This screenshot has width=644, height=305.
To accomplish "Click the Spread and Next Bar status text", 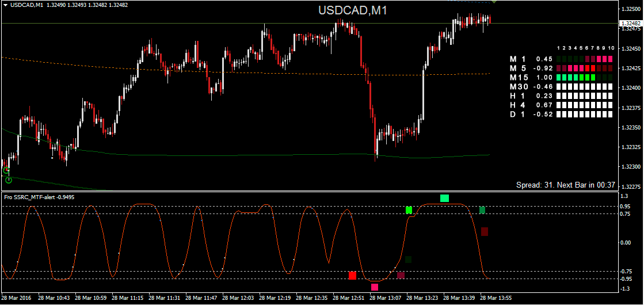I will click(566, 185).
